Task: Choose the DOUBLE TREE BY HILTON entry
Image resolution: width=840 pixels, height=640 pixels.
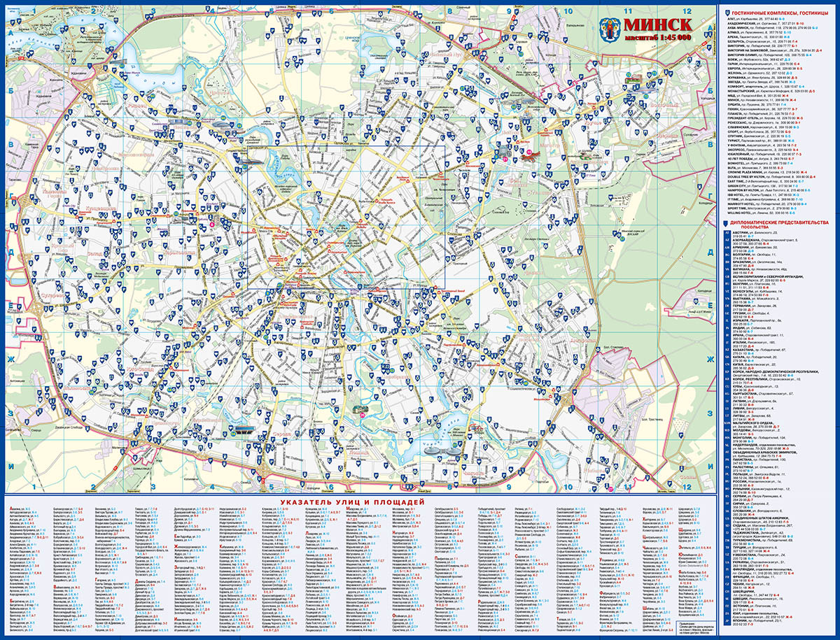Action: pos(749,177)
